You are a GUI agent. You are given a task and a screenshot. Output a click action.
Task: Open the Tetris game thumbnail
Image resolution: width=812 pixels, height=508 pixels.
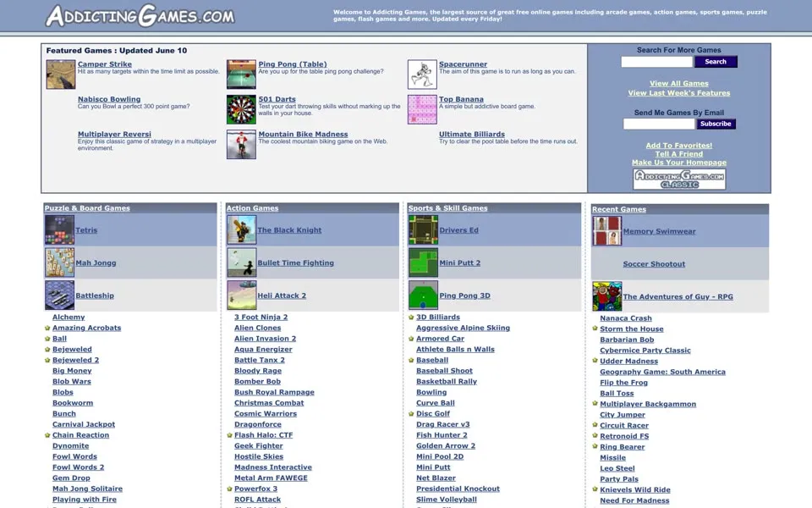click(59, 229)
